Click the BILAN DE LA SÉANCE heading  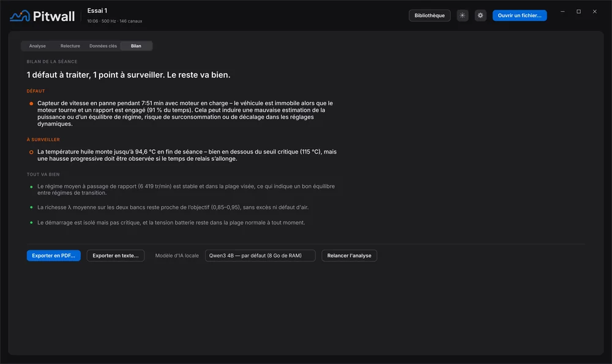point(52,62)
